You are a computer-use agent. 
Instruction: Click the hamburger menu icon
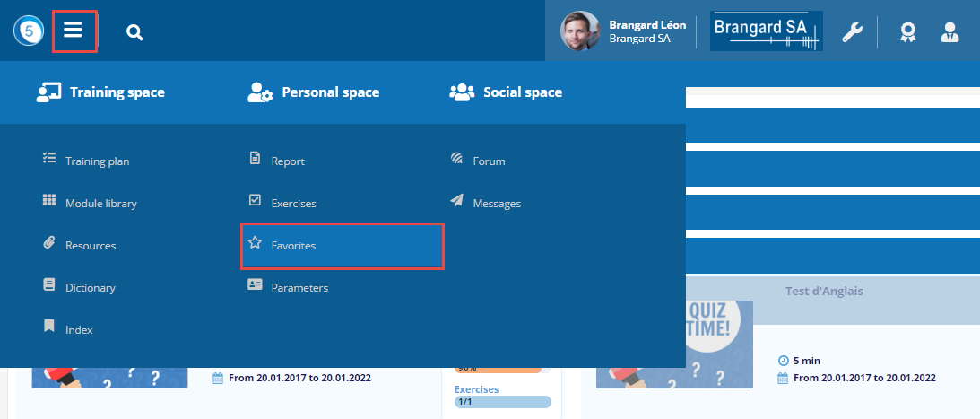click(74, 31)
